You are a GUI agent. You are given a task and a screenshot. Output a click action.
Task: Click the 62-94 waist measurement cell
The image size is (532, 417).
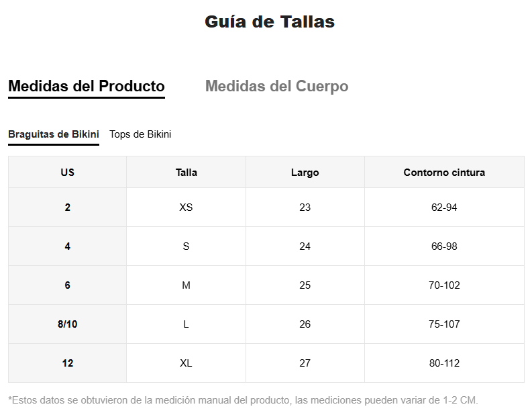tap(444, 207)
